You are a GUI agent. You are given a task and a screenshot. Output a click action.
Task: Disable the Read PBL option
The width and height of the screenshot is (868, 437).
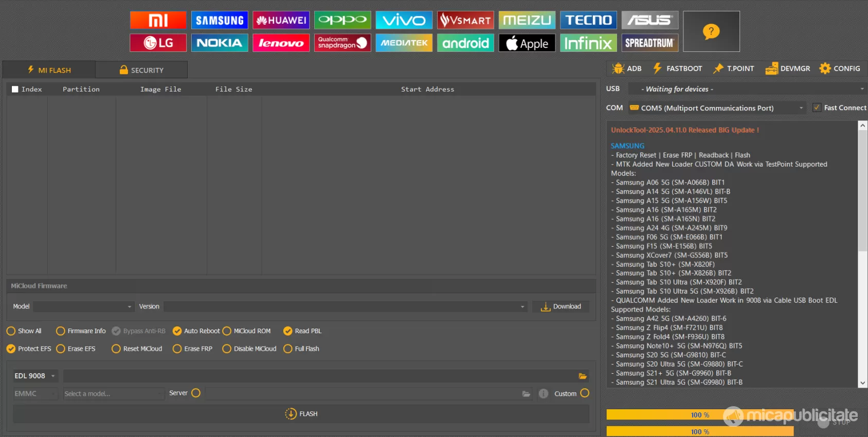point(288,331)
